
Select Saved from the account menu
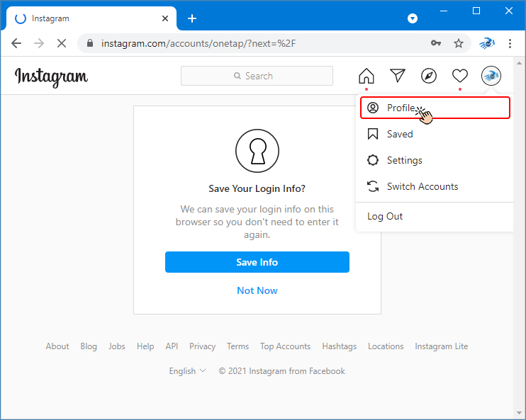[x=435, y=134]
